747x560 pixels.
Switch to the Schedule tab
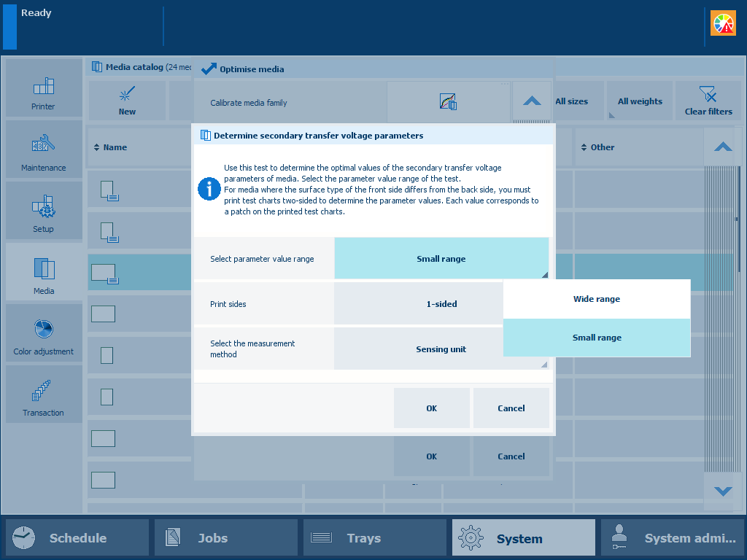coord(77,538)
